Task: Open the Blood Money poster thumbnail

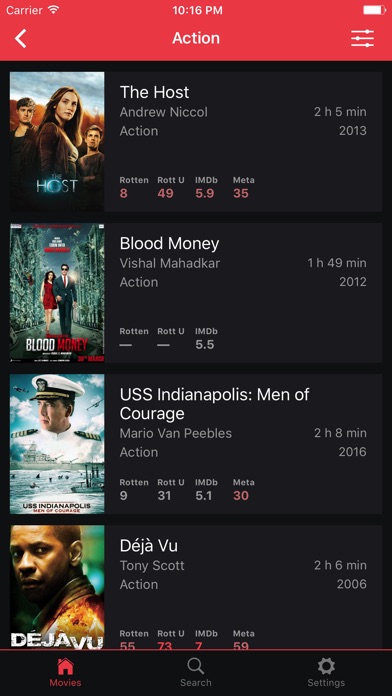Action: click(x=57, y=293)
